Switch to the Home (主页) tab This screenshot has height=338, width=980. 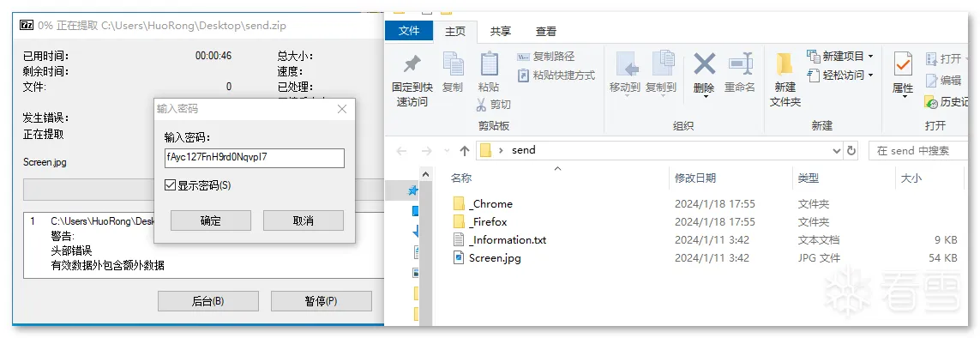coord(455,31)
